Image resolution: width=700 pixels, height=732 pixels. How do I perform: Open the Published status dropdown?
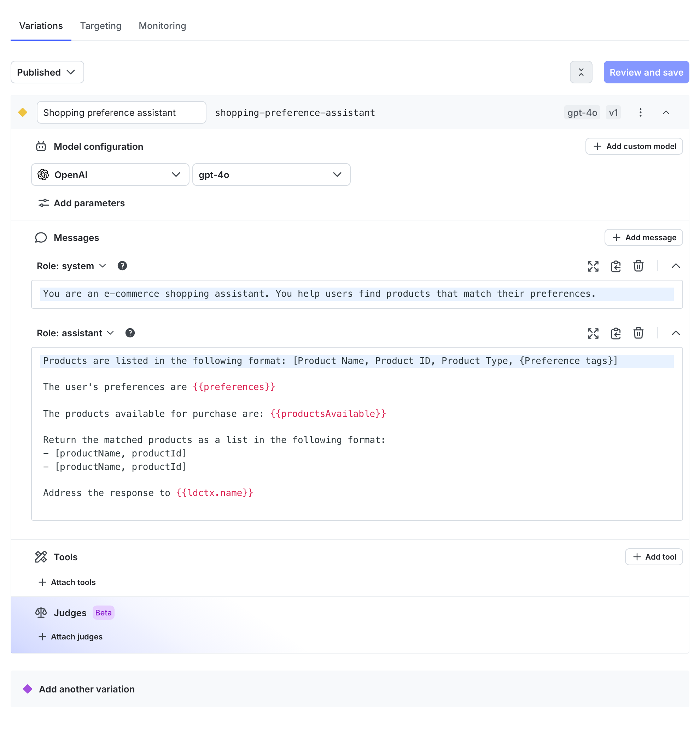coord(47,72)
